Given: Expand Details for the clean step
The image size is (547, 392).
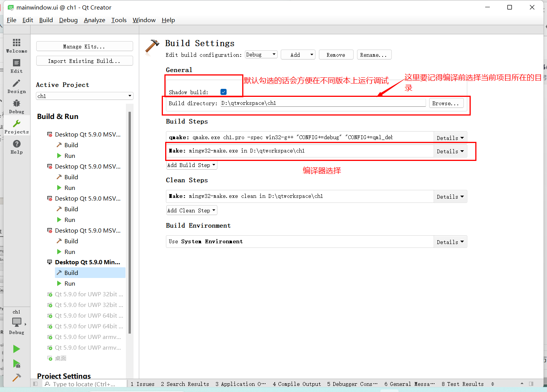Looking at the screenshot, I should coord(450,196).
